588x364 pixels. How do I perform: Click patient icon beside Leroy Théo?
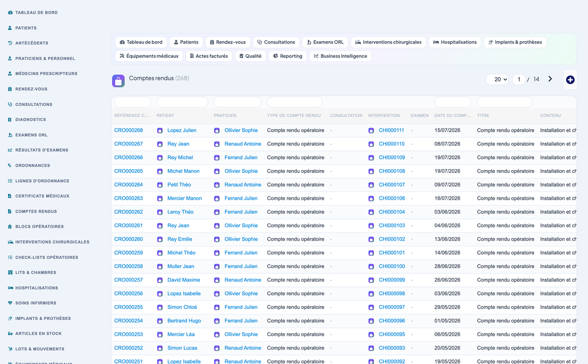tap(160, 212)
